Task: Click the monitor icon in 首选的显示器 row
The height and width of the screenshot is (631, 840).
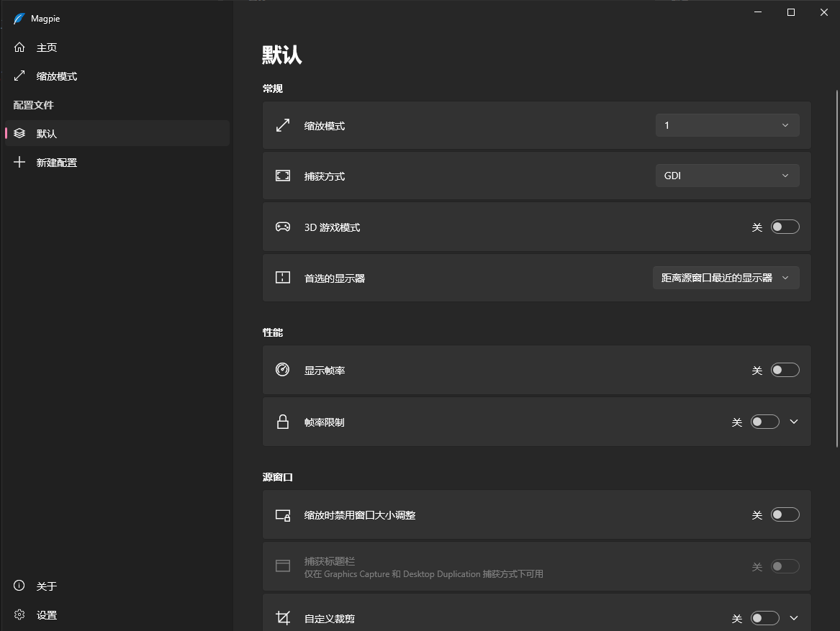Action: coord(283,278)
